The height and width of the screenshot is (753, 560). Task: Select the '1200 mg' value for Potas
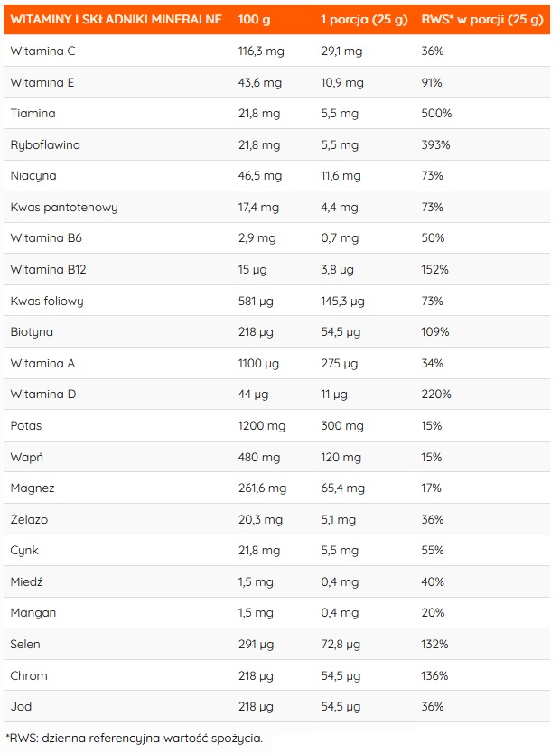[260, 425]
